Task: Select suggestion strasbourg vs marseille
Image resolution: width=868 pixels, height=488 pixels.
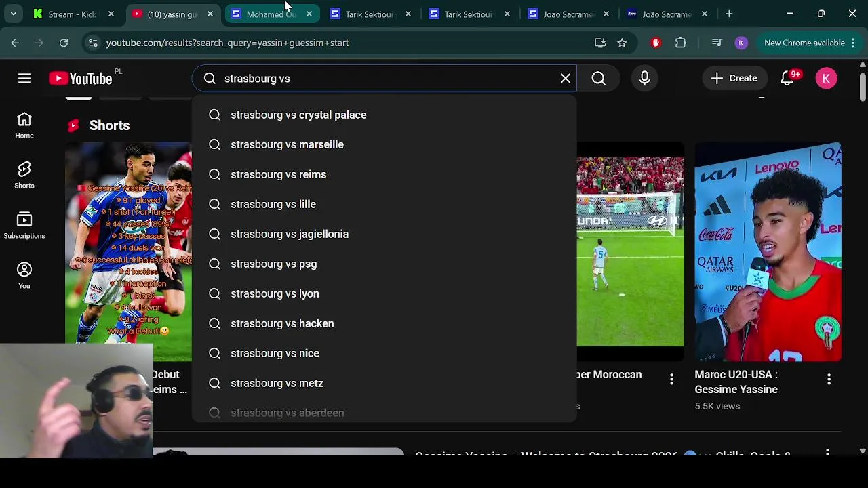Action: click(x=384, y=144)
